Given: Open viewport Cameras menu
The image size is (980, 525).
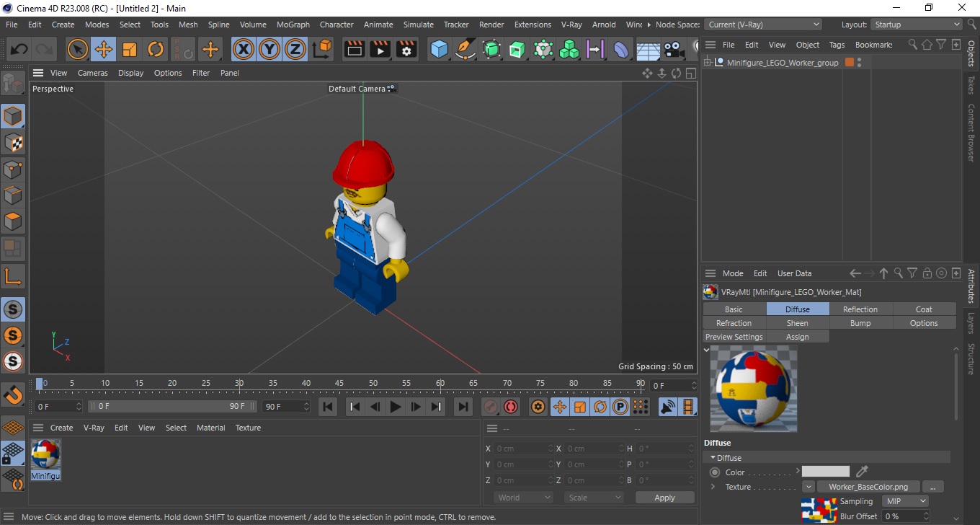Looking at the screenshot, I should click(x=93, y=73).
